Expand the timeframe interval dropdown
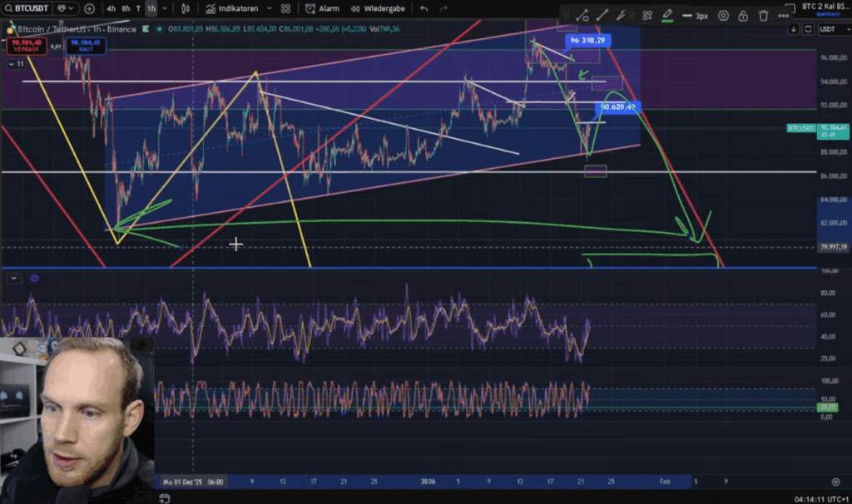 click(165, 8)
